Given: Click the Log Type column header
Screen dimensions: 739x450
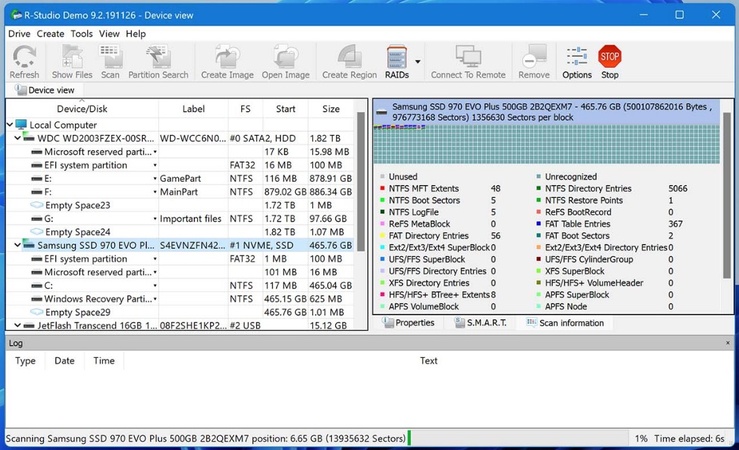Looking at the screenshot, I should (25, 361).
